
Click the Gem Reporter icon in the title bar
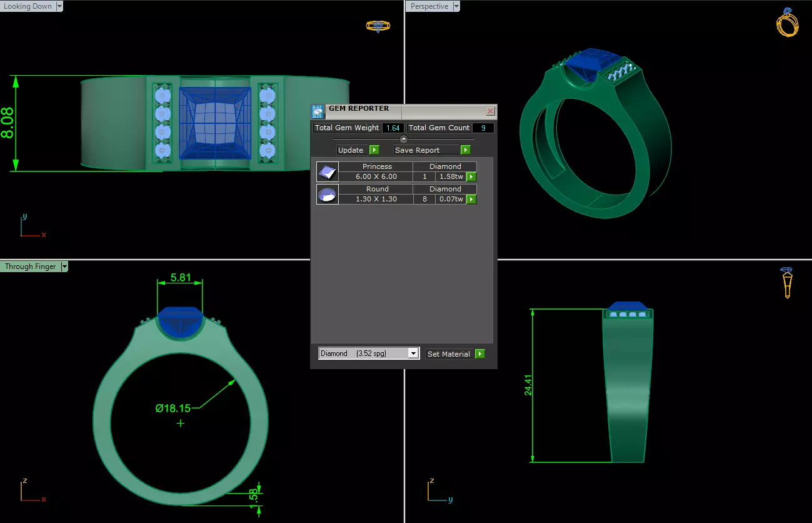[318, 112]
